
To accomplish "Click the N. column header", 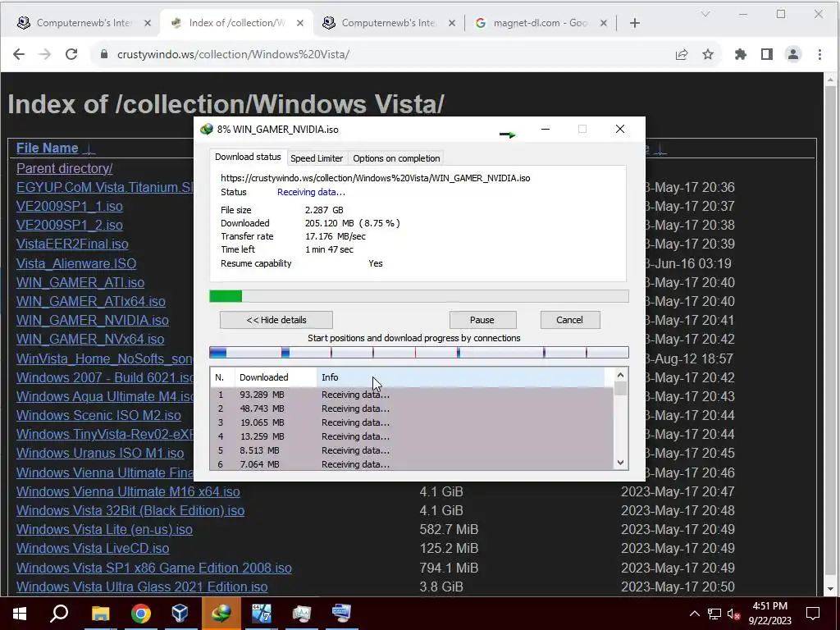I will tap(221, 377).
